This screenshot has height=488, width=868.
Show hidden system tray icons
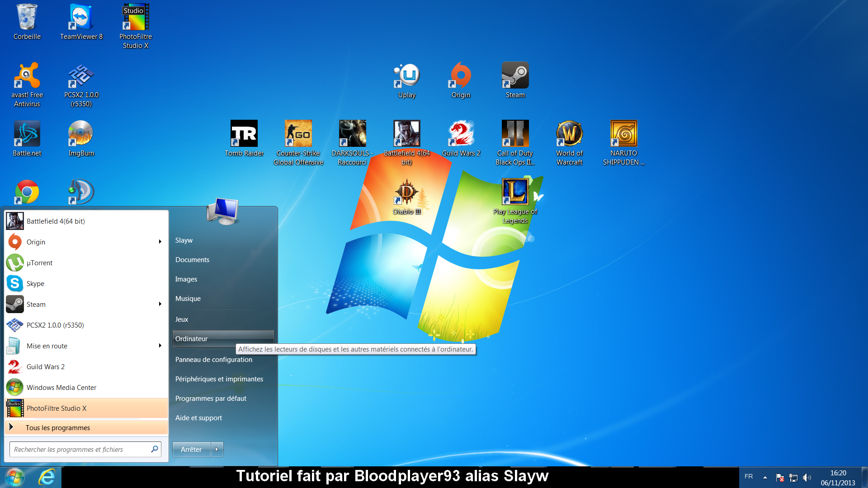[x=765, y=477]
